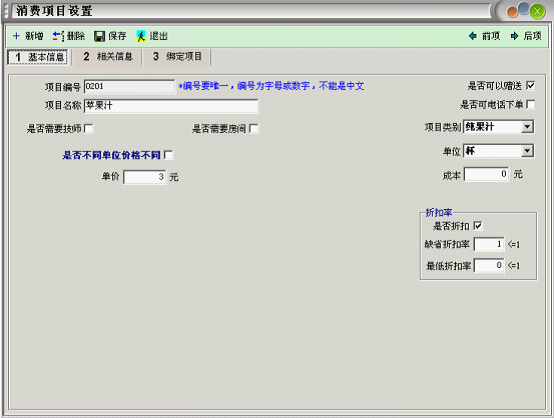Go to next item with 后项 arrow

click(514, 36)
